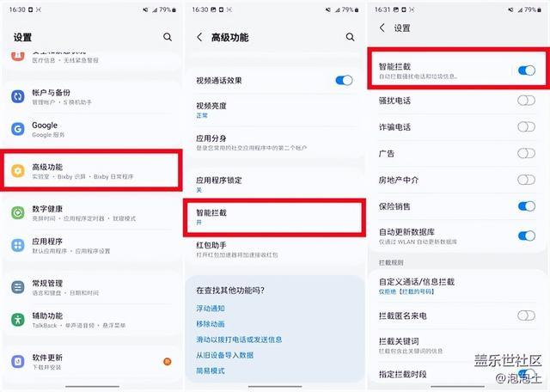Go back using the arrow beside 高级功能
The height and width of the screenshot is (392, 550).
click(199, 37)
